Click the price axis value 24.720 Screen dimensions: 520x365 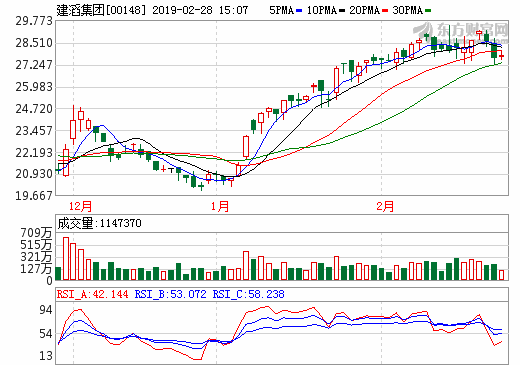[x=34, y=109]
